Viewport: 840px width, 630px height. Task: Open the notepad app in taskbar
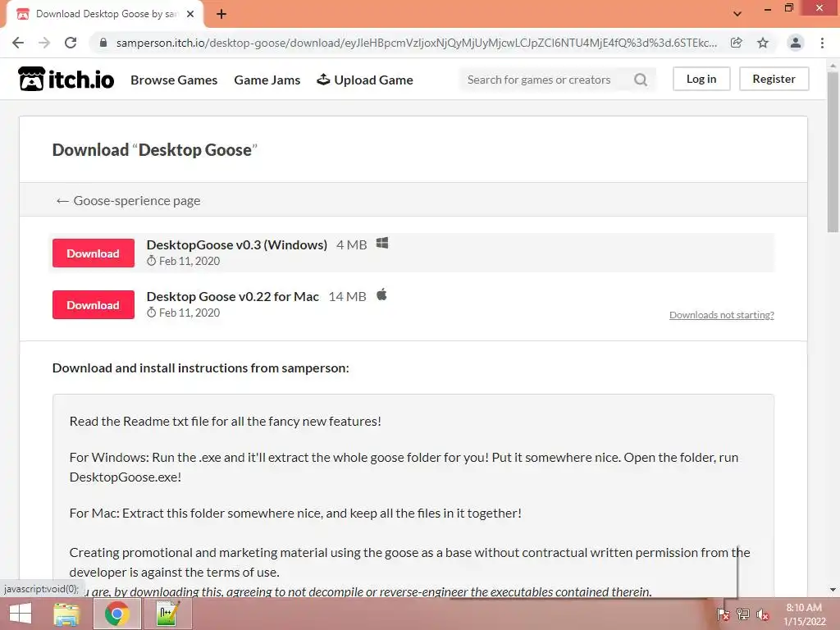[x=167, y=614]
